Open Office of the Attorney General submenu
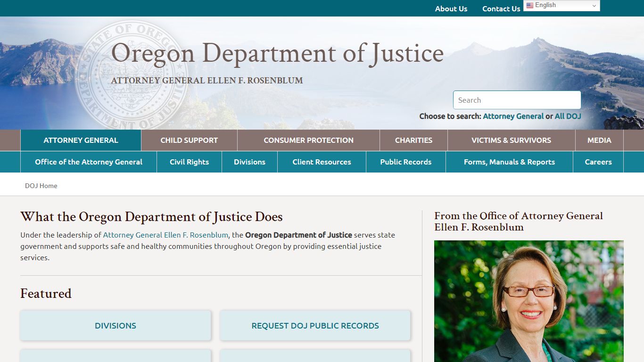The image size is (644, 362). pyautogui.click(x=89, y=162)
